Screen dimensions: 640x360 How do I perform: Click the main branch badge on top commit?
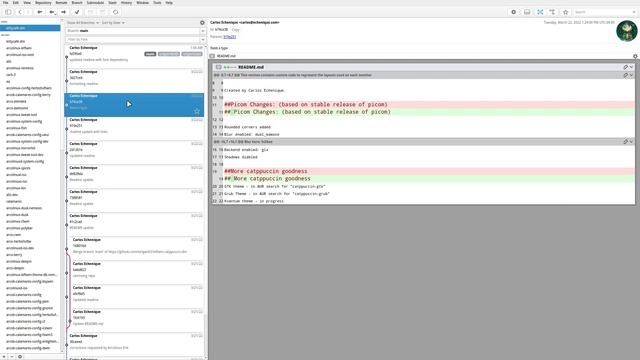(150, 54)
